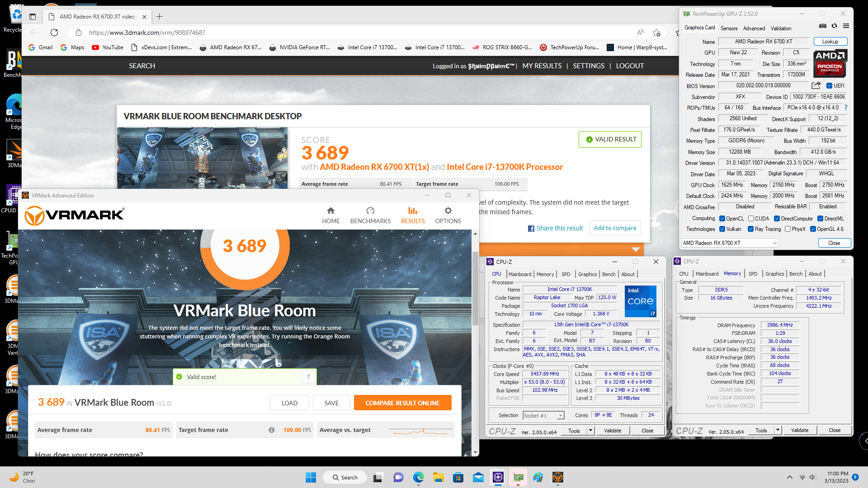Click LOAD button in VRMark
The image size is (868, 488).
click(x=289, y=403)
